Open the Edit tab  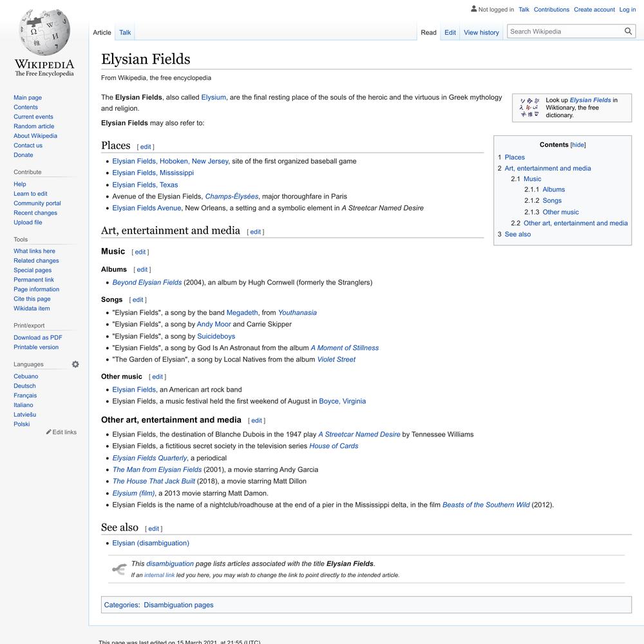tap(450, 32)
